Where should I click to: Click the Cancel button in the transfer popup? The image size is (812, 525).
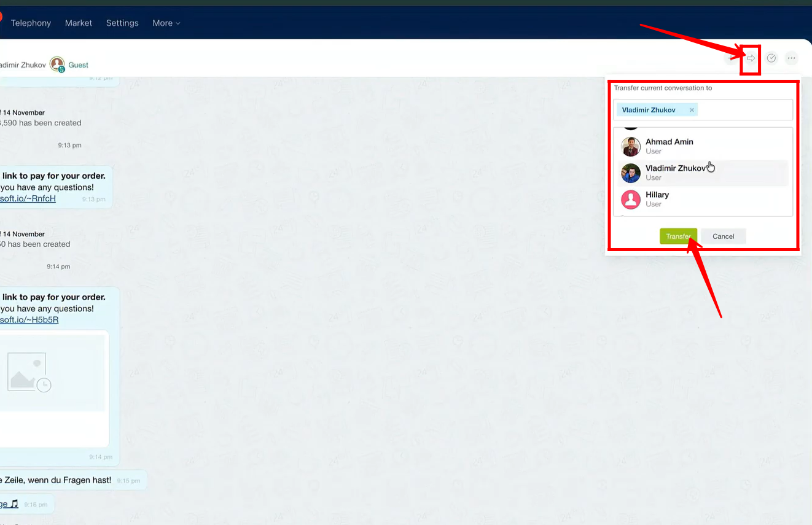723,236
